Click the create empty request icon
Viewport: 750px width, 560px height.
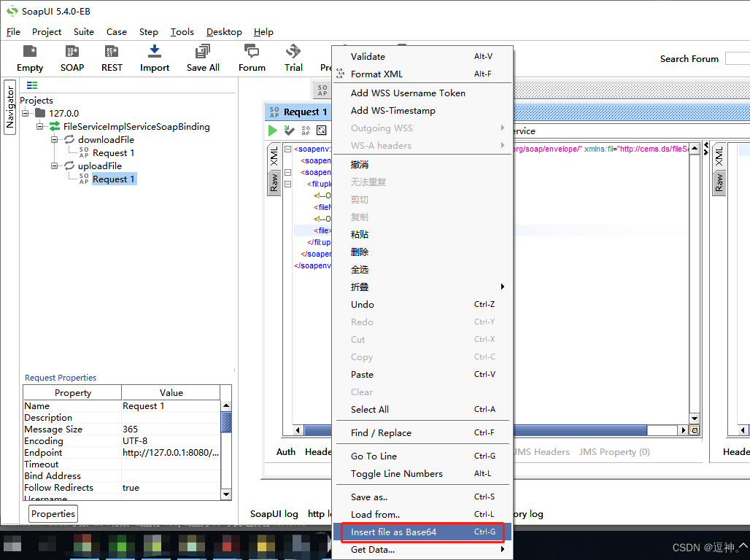point(322,130)
